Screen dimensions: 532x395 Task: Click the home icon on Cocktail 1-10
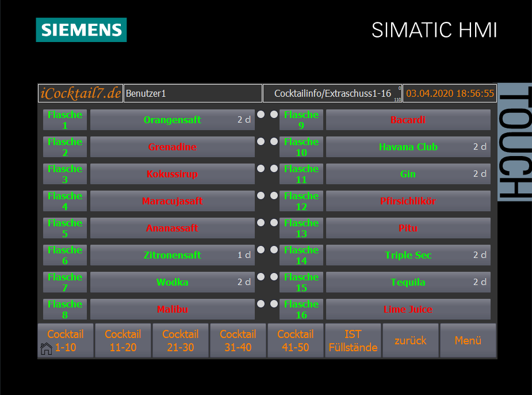click(x=46, y=348)
